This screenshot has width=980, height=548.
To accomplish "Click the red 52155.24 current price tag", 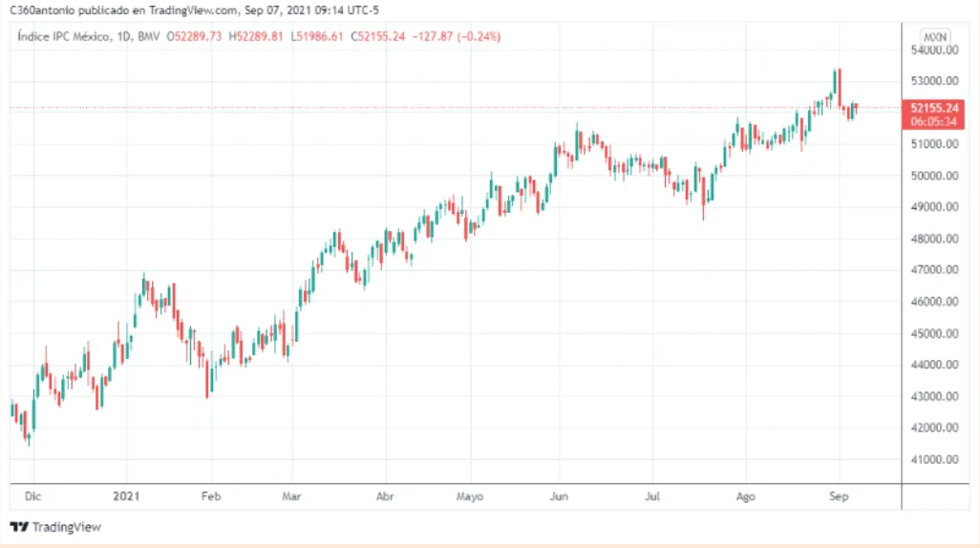I will [x=934, y=108].
